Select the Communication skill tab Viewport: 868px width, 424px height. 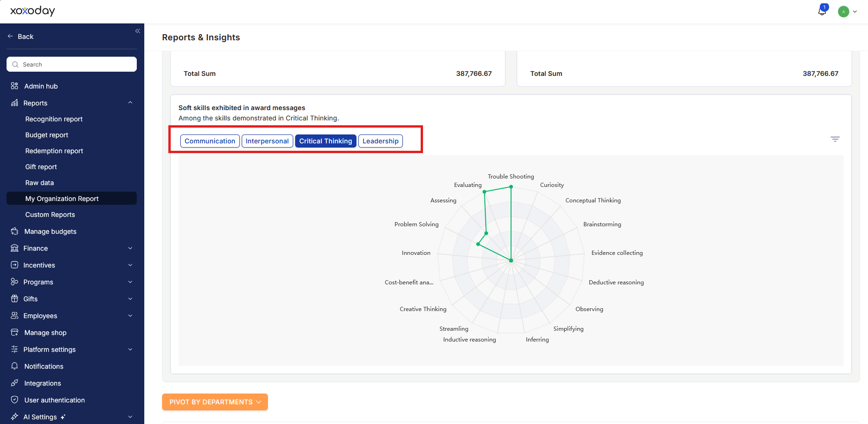[x=210, y=141]
